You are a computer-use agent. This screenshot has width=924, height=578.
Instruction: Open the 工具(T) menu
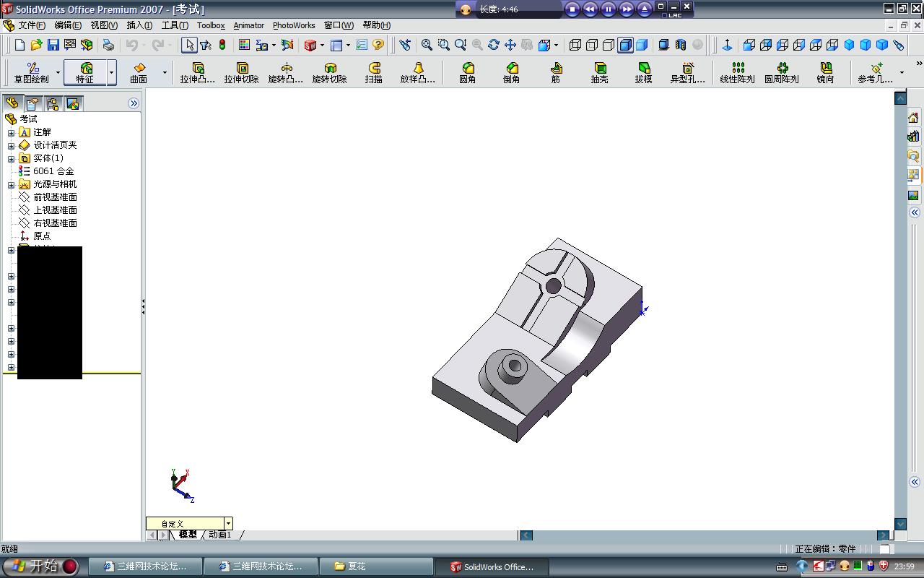tap(175, 25)
